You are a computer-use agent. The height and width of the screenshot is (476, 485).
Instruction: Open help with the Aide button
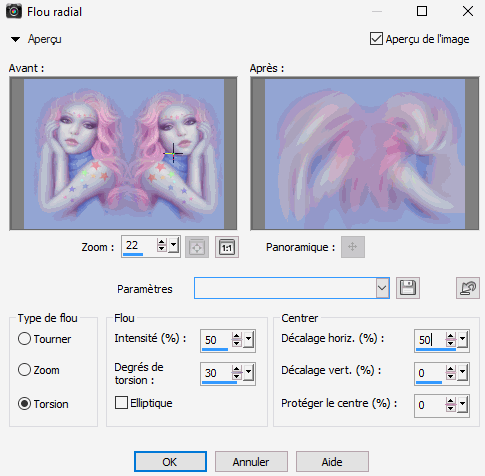(x=332, y=462)
